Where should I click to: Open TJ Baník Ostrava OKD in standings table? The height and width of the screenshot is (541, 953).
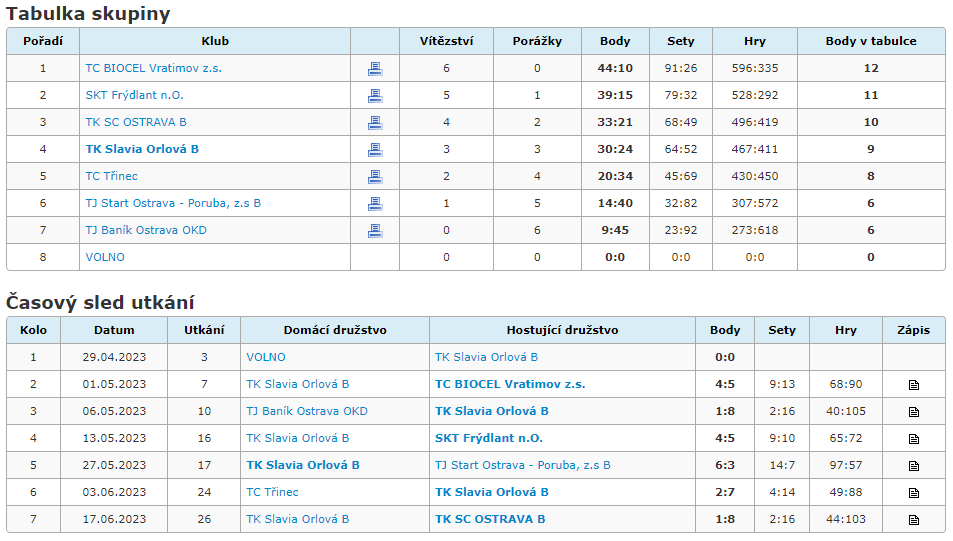(x=146, y=230)
